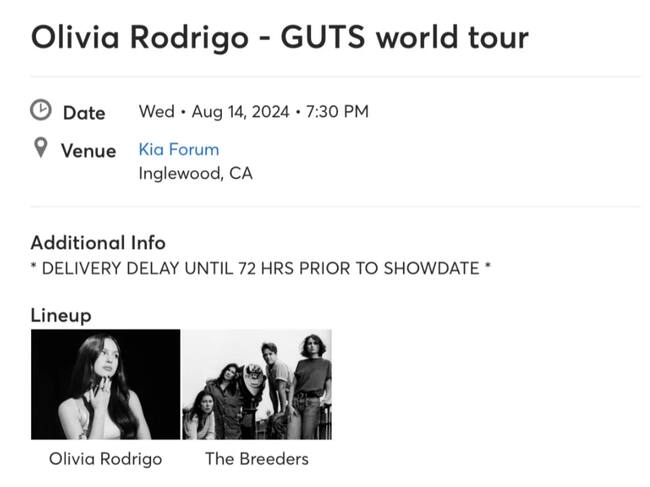Click The Breeders caption under photo
The width and height of the screenshot is (650, 487).
pyautogui.click(x=257, y=459)
